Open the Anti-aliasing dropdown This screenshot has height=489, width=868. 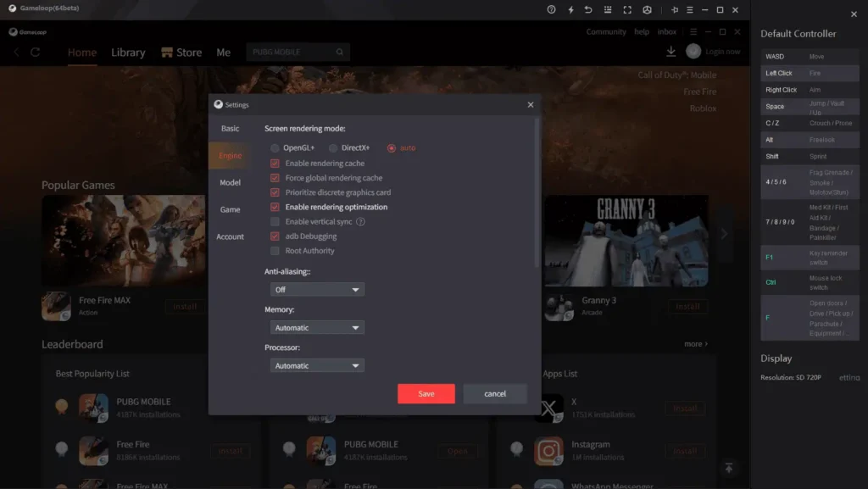[x=317, y=289]
